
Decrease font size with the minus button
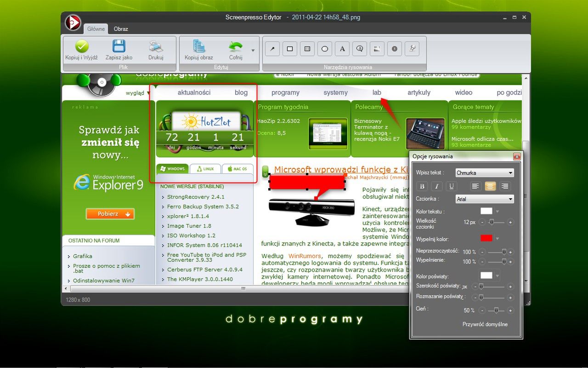pos(482,222)
